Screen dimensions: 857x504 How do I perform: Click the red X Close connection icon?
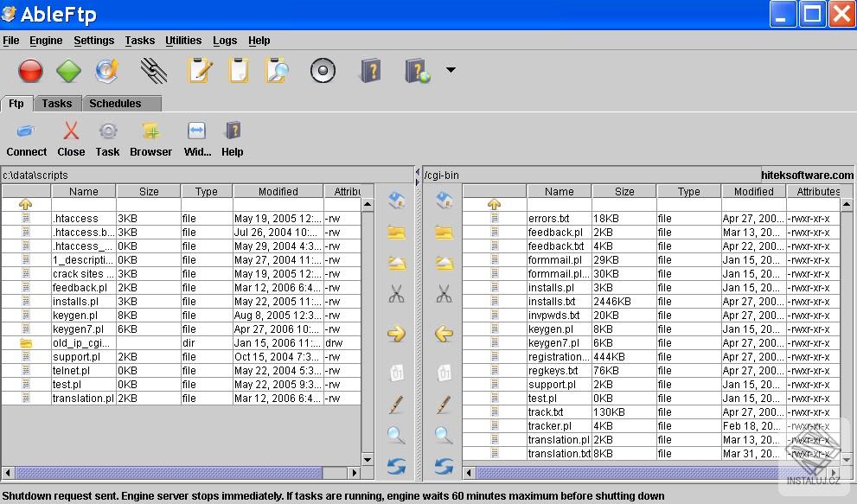click(71, 139)
